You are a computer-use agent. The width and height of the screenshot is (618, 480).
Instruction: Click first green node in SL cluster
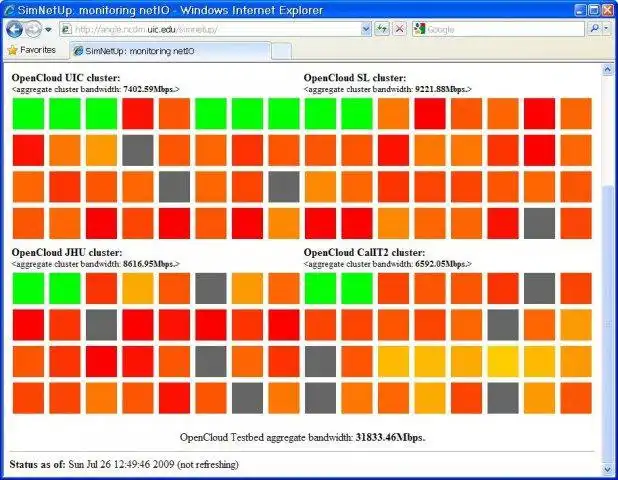[x=320, y=113]
